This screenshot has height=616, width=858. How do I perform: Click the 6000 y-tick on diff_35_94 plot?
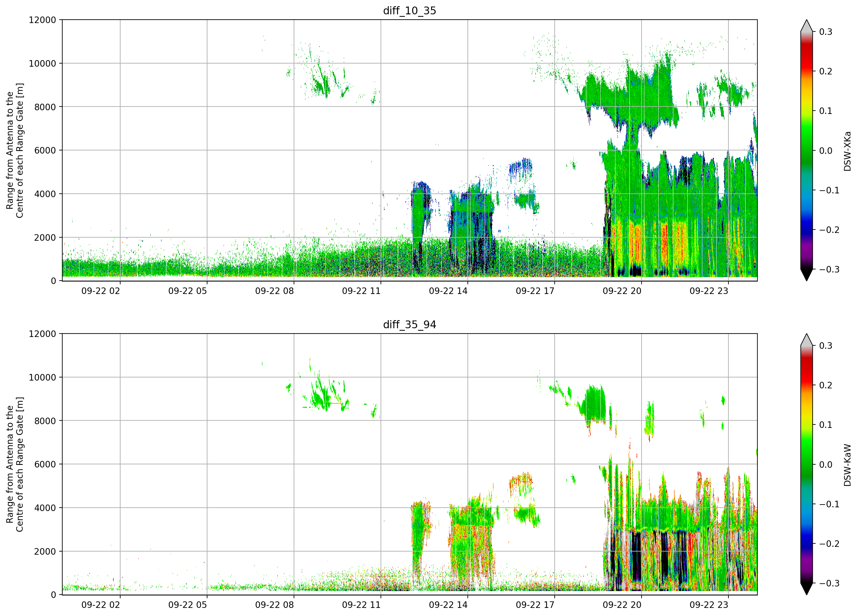45,464
